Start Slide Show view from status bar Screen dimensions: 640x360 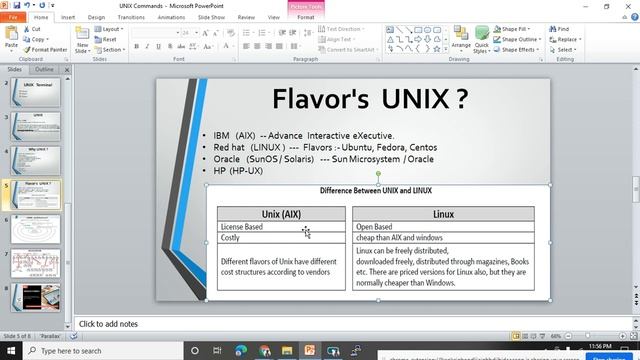[x=542, y=336]
